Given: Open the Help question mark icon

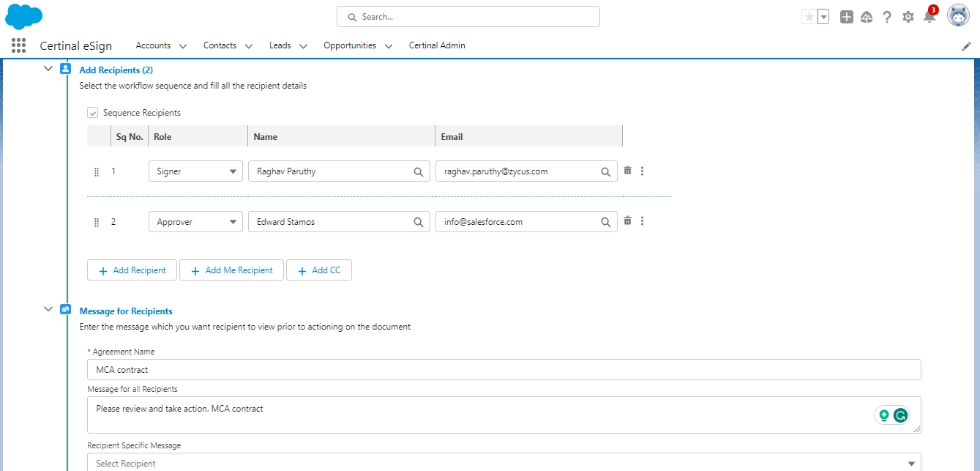Looking at the screenshot, I should (887, 17).
